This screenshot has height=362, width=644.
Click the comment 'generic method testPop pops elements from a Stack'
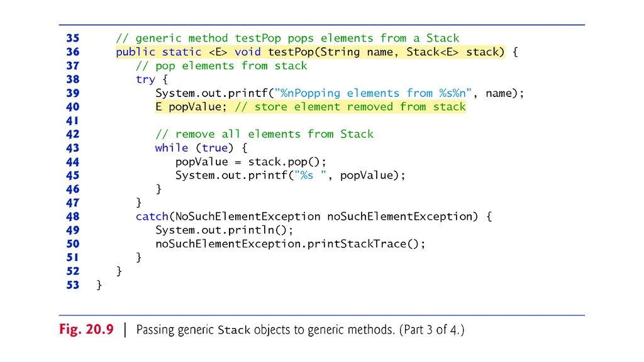287,38
